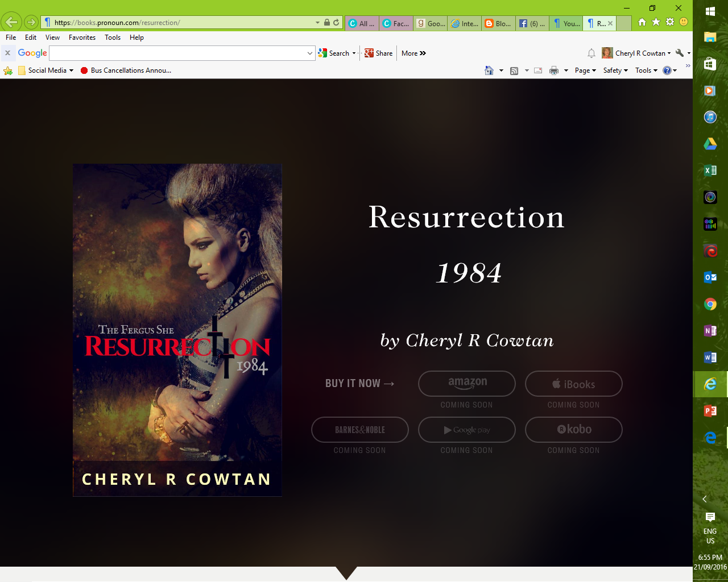Open the Edit menu
Screen dimensions: 728x582
[31, 38]
